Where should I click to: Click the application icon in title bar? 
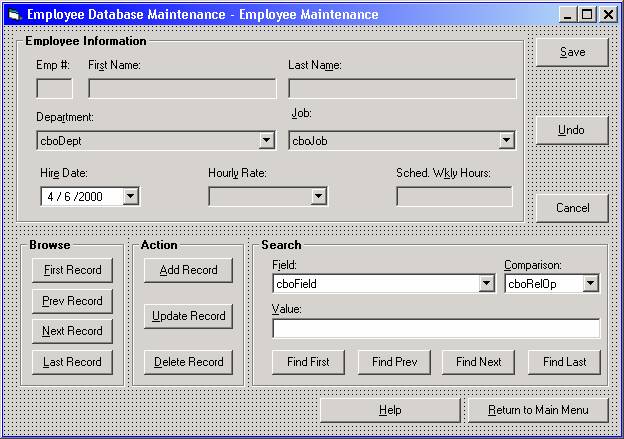(x=15, y=15)
